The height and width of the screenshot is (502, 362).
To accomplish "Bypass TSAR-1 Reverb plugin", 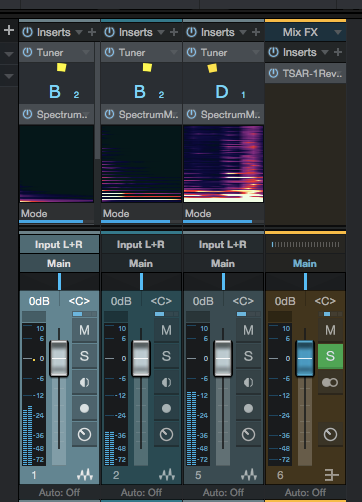I will (x=273, y=73).
